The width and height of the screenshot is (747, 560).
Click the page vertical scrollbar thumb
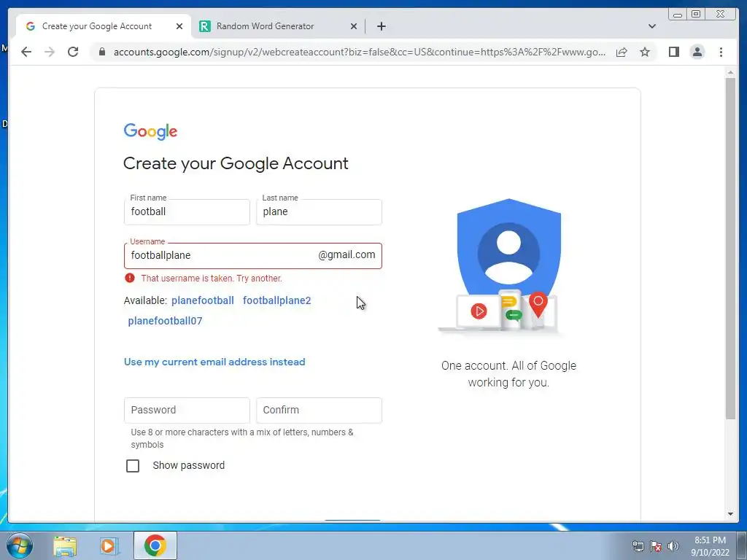730,248
